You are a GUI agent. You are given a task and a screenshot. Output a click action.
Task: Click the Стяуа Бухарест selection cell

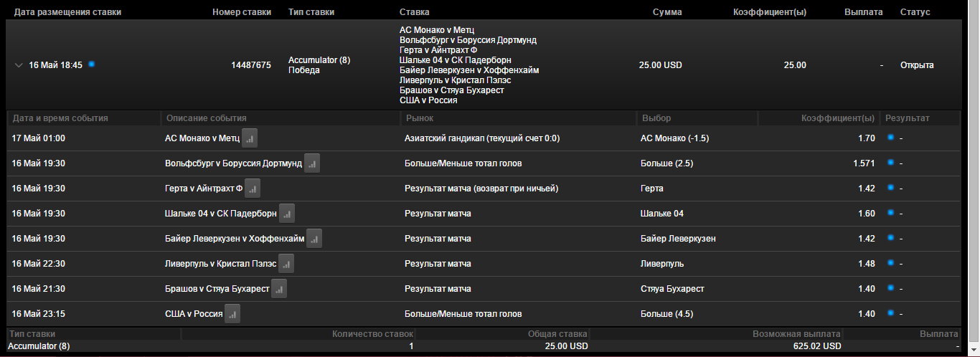pos(672,288)
